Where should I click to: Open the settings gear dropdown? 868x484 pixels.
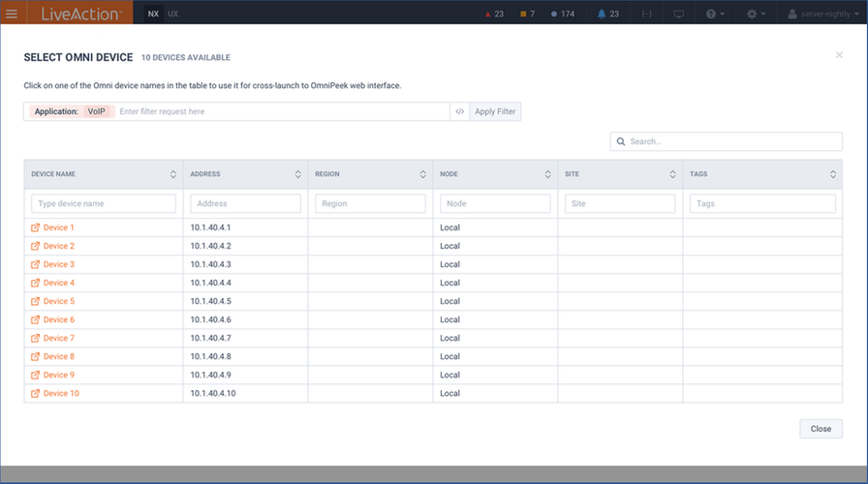tap(756, 14)
